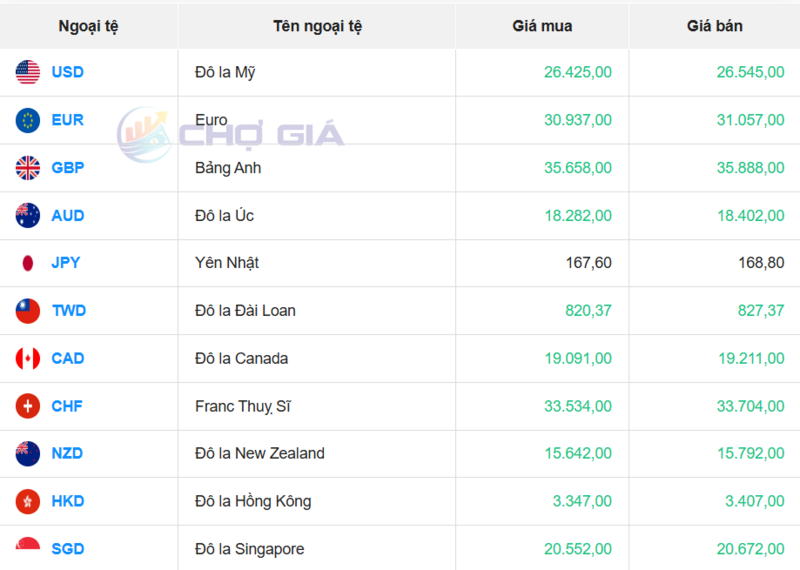
Task: Open the SGD currency link
Action: pos(68,549)
